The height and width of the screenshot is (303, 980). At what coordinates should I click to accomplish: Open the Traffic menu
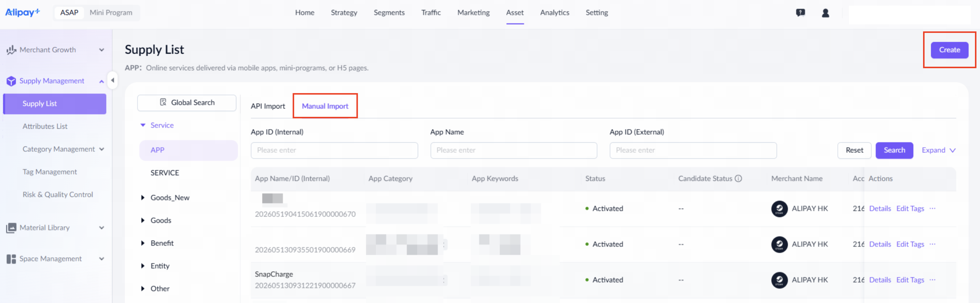[431, 12]
